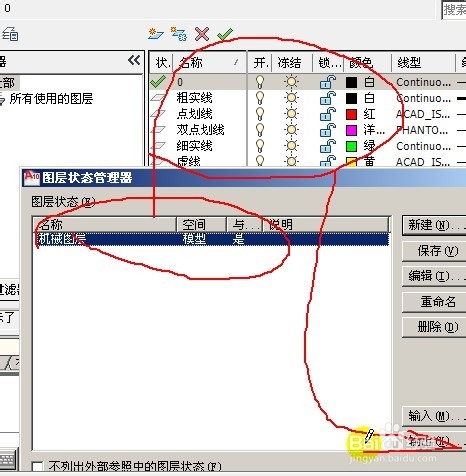
Task: Sort layer states by 空间 column
Action: click(201, 225)
